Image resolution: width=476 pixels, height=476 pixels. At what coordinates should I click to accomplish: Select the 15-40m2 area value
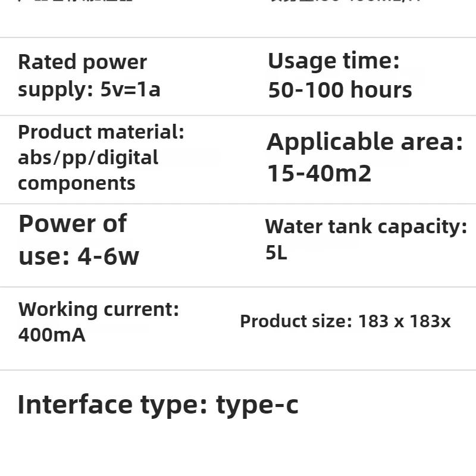coord(319,173)
